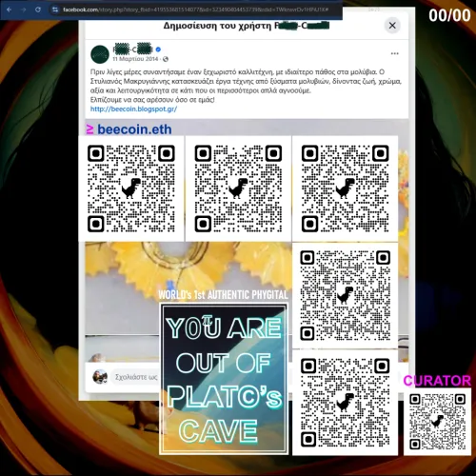Click the top-row middle QR code
This screenshot has width=476, height=476.
click(x=238, y=188)
